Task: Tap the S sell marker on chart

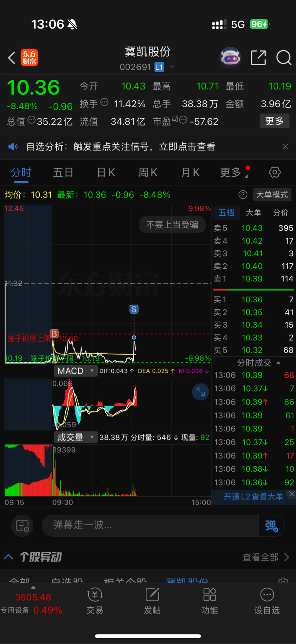Action: click(x=134, y=309)
